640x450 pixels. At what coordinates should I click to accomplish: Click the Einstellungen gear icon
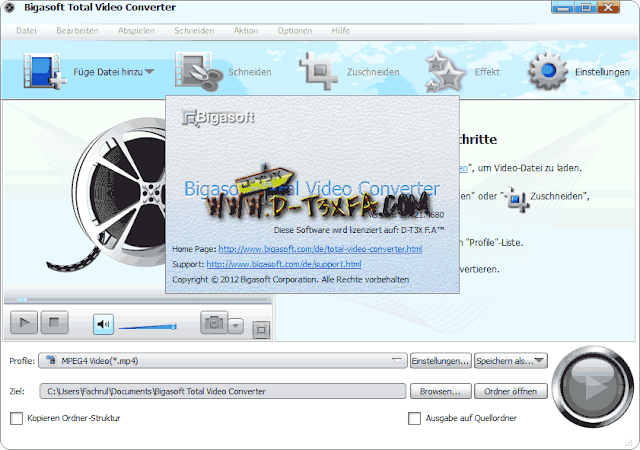[x=548, y=71]
